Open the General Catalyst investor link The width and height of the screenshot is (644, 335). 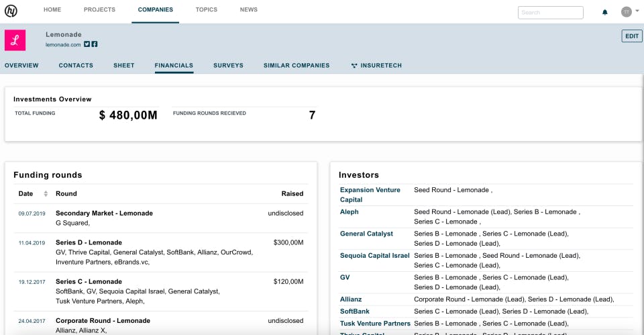click(366, 234)
